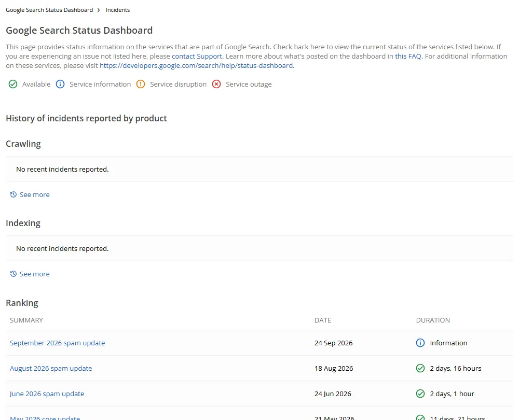Screen dimensions: 519x420
Task: Click the Indexing section heading
Action: 23,223
